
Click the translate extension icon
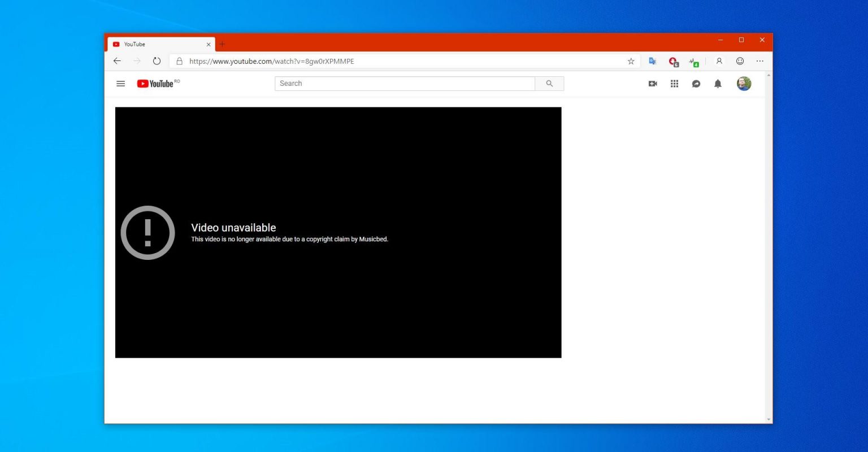652,61
